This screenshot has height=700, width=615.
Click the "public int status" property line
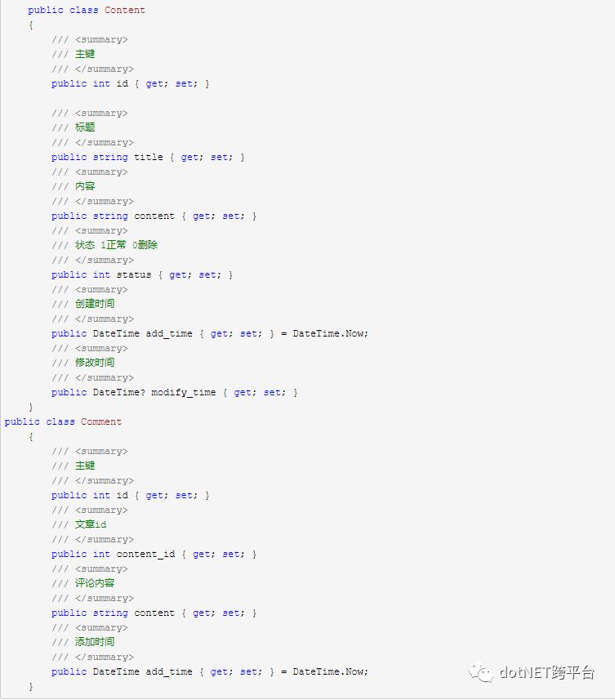tap(142, 274)
